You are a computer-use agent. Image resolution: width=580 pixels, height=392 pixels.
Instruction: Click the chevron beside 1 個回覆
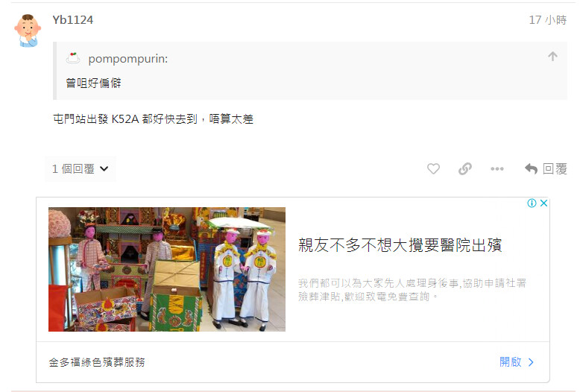pyautogui.click(x=104, y=169)
